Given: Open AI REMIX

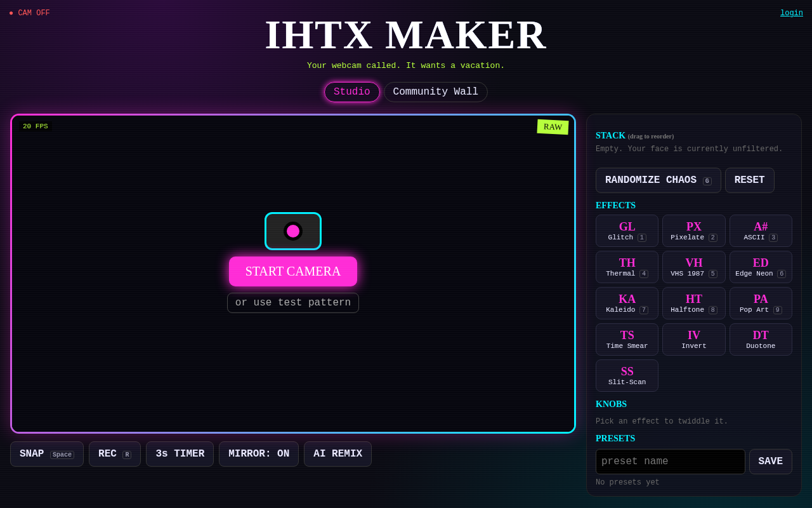Looking at the screenshot, I should pyautogui.click(x=337, y=454).
